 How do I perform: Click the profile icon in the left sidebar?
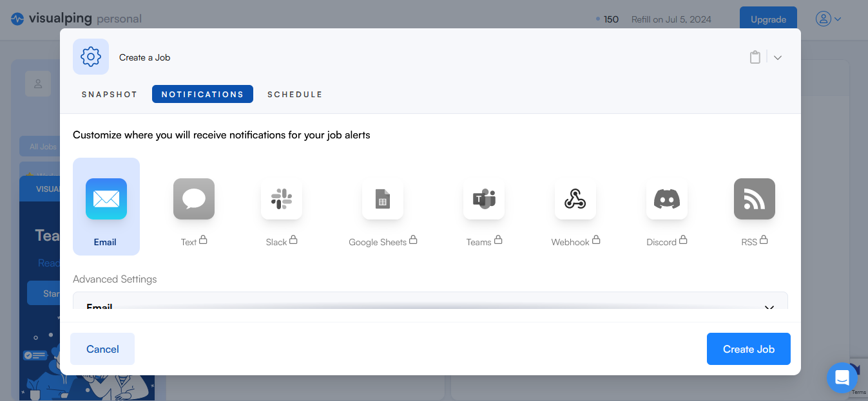point(38,84)
